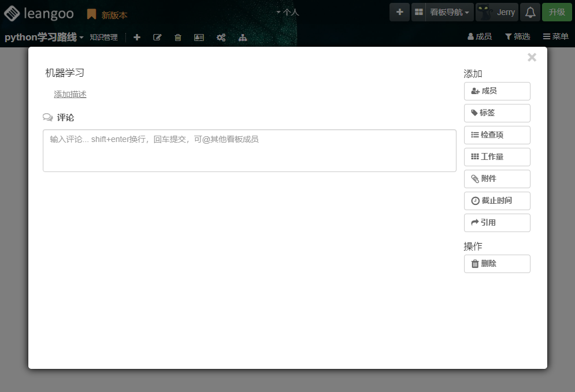Image resolution: width=575 pixels, height=392 pixels.
Task: Open the ID card icon in toolbar
Action: (x=199, y=37)
